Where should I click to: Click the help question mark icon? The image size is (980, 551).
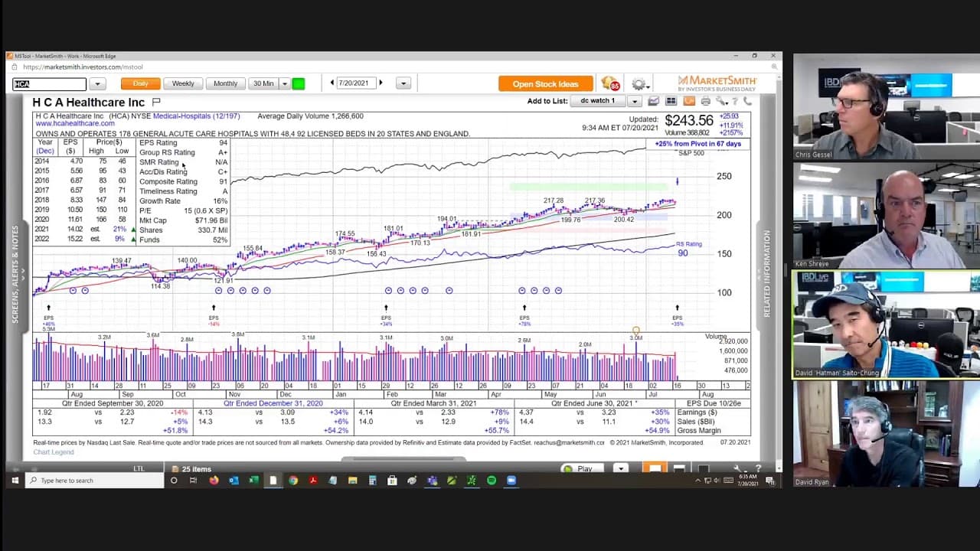click(x=736, y=101)
